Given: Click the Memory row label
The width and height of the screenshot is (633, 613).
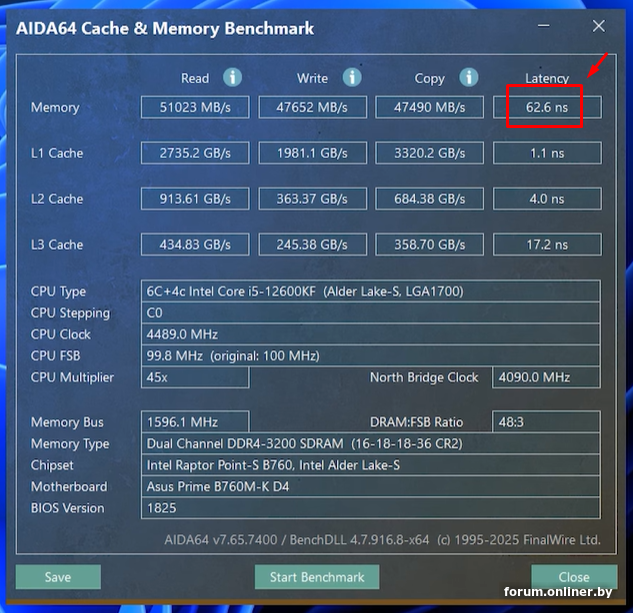Looking at the screenshot, I should pyautogui.click(x=55, y=108).
